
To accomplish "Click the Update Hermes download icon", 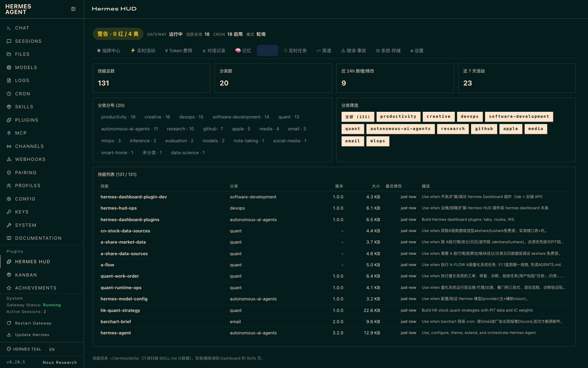I will coord(9,335).
